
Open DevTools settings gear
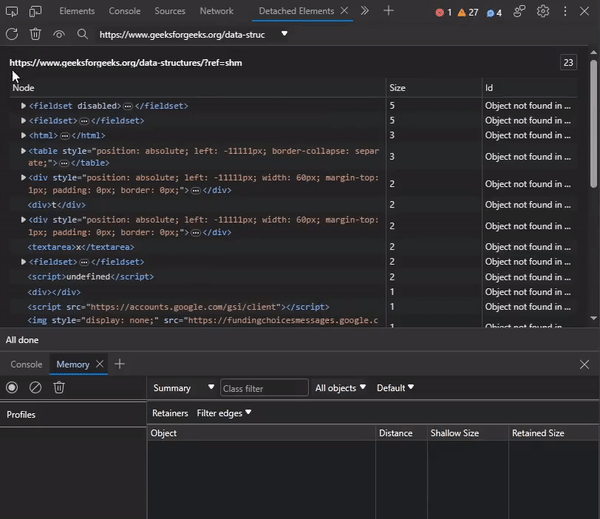pos(543,11)
